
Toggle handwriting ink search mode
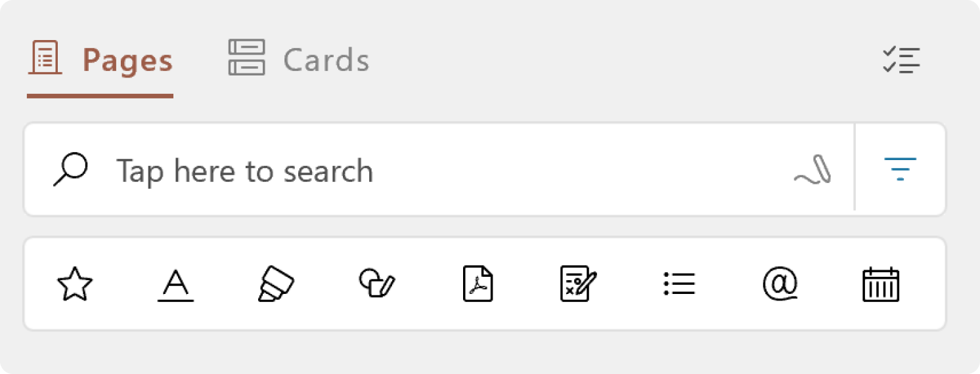[813, 170]
